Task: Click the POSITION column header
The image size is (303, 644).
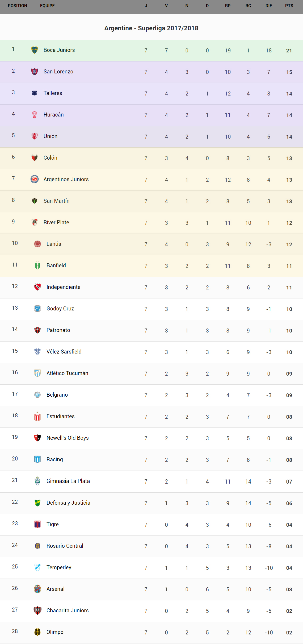Action: [18, 6]
